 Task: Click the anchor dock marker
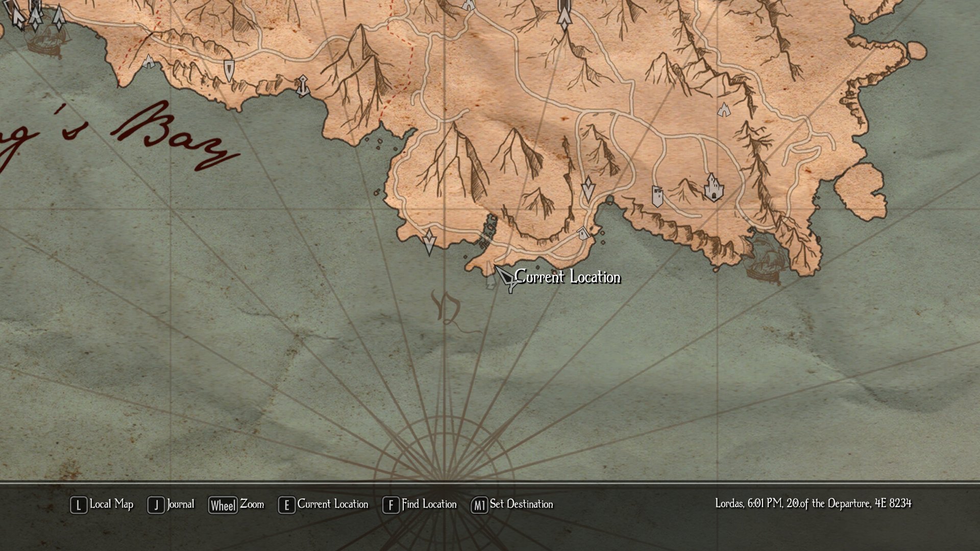click(303, 86)
